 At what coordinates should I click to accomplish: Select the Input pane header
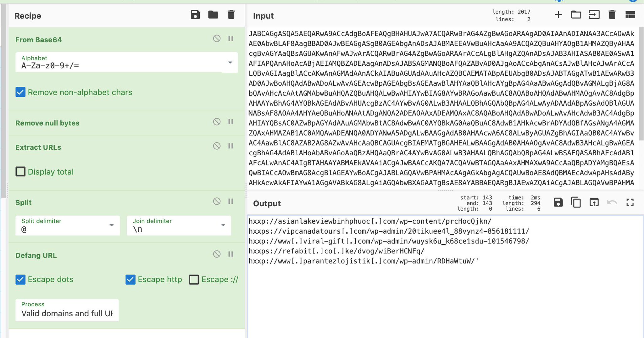(263, 16)
